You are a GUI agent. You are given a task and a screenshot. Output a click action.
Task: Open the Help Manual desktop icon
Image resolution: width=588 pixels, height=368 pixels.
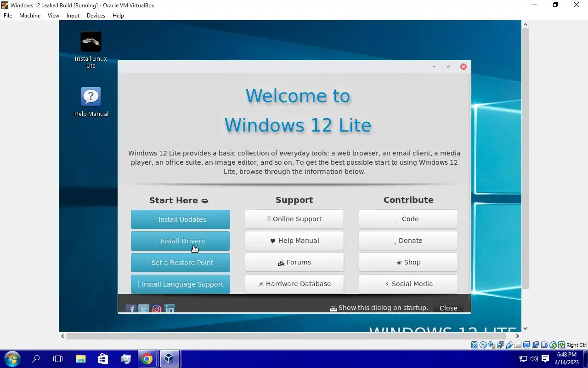pos(91,102)
